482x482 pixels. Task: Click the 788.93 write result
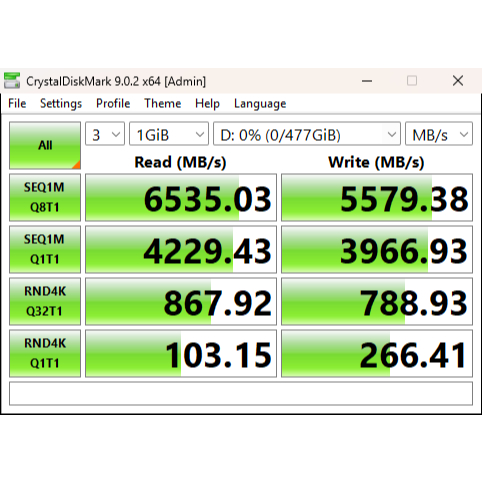(x=377, y=301)
